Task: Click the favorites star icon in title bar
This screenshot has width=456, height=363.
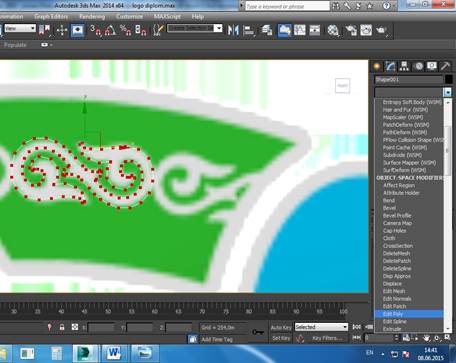Action: click(370, 6)
